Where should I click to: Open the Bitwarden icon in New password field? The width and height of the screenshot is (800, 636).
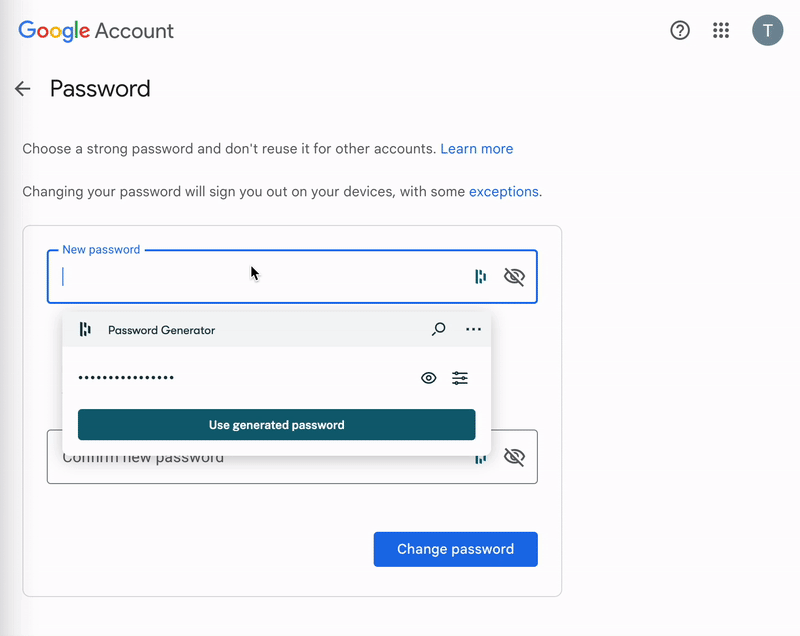[481, 276]
